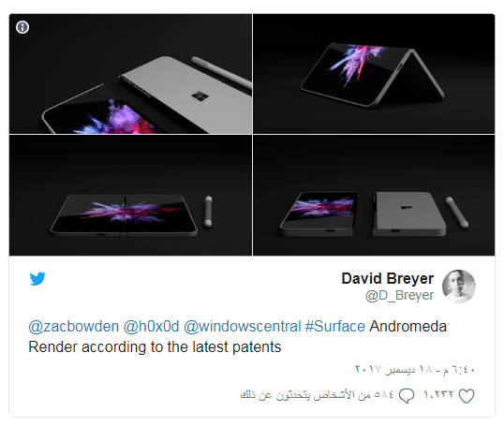Open the @h0x0d mention link
This screenshot has height=427, width=504.
(x=151, y=327)
